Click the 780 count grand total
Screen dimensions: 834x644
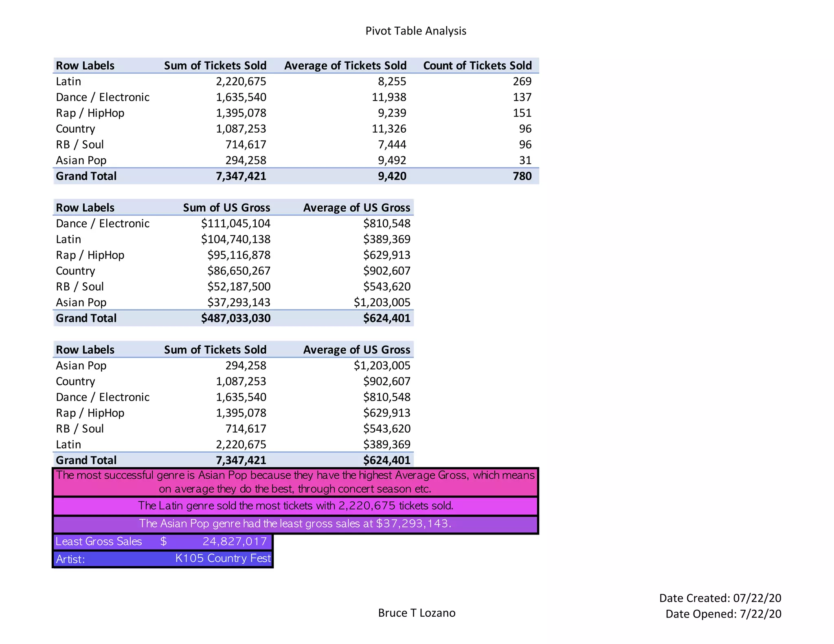coord(522,176)
